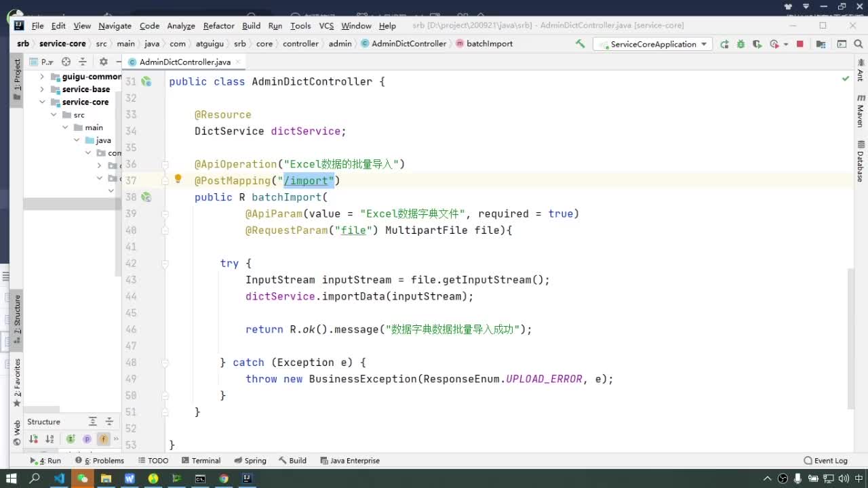868x488 pixels.
Task: Open the Navigate menu
Action: [115, 26]
